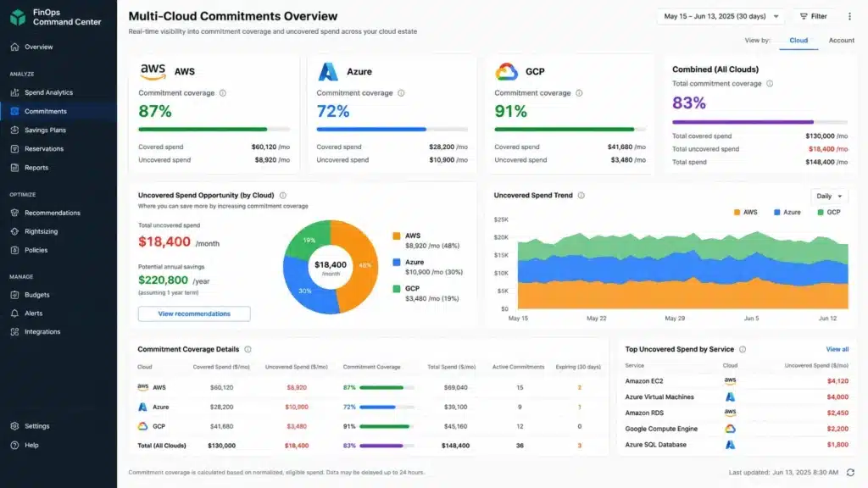Toggle AWS series in trend chart legend
The width and height of the screenshot is (868, 488).
[745, 213]
